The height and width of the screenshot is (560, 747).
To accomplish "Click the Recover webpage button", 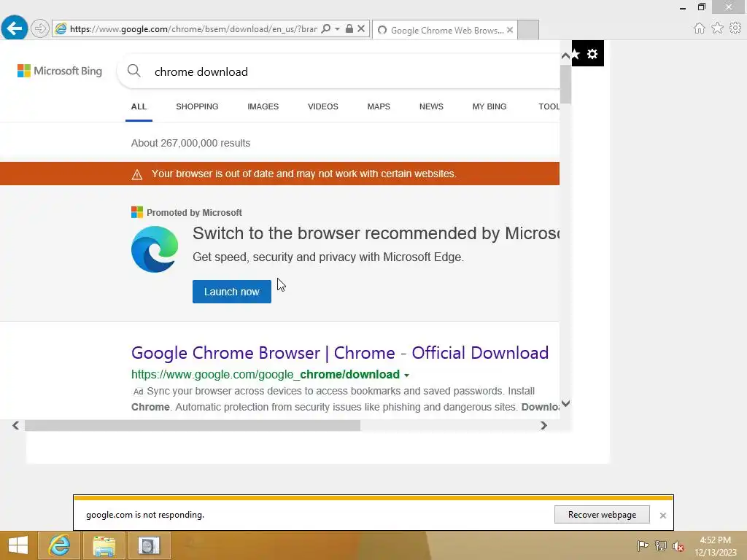I will (602, 515).
